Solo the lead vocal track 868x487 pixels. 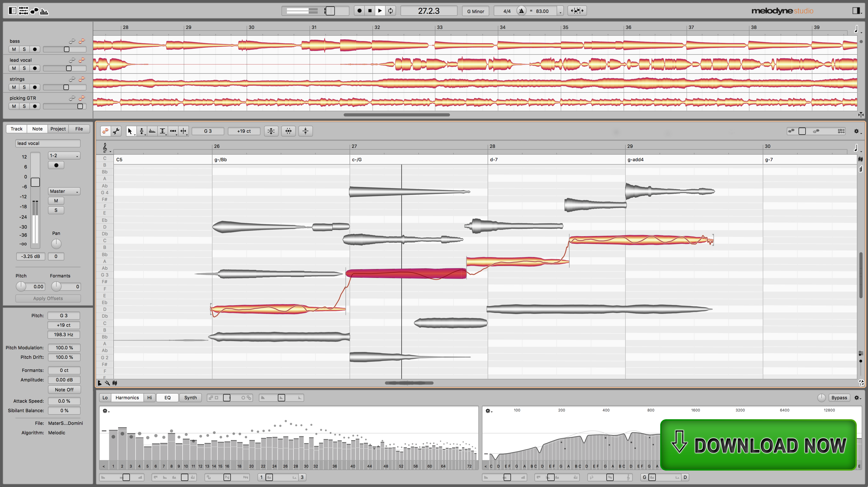pos(24,68)
